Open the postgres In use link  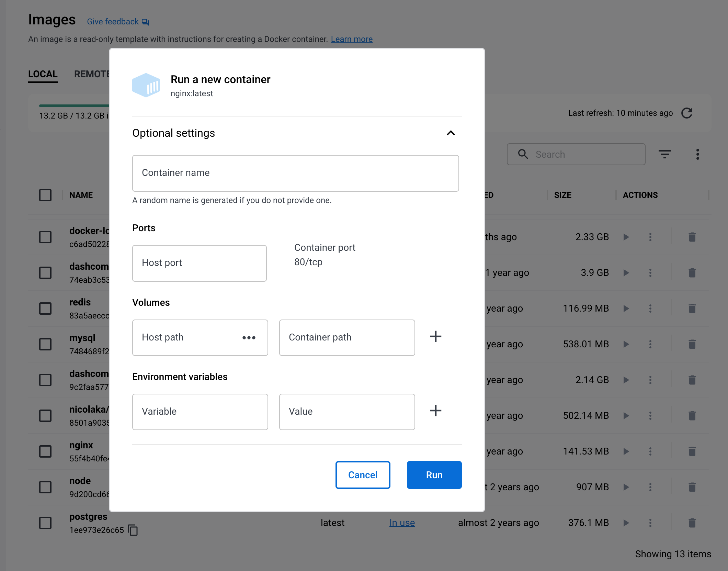click(402, 523)
